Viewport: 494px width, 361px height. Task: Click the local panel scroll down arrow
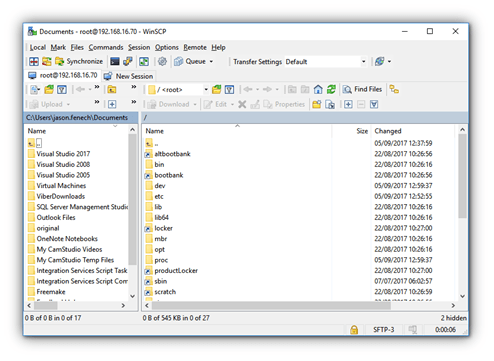(x=132, y=296)
